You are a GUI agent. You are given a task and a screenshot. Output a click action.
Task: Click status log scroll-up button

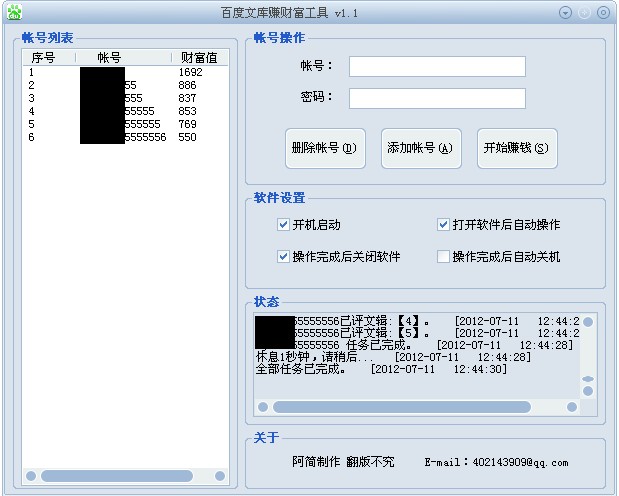pos(588,322)
